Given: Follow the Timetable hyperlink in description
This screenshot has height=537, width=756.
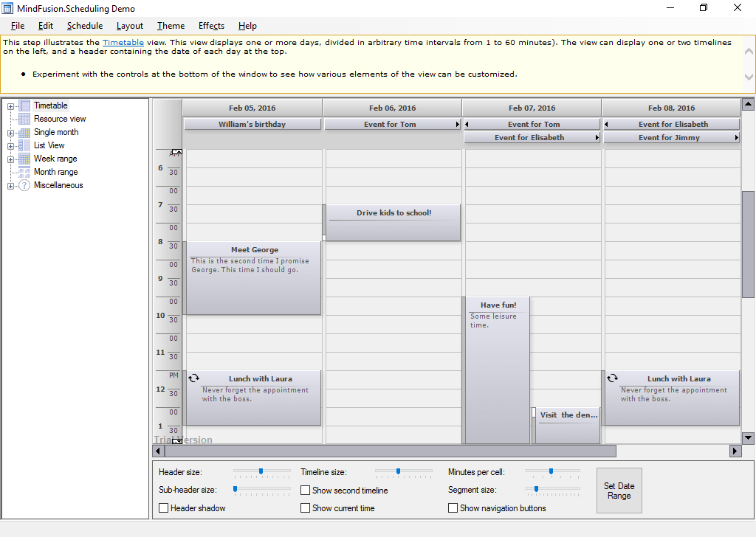Looking at the screenshot, I should [x=123, y=43].
